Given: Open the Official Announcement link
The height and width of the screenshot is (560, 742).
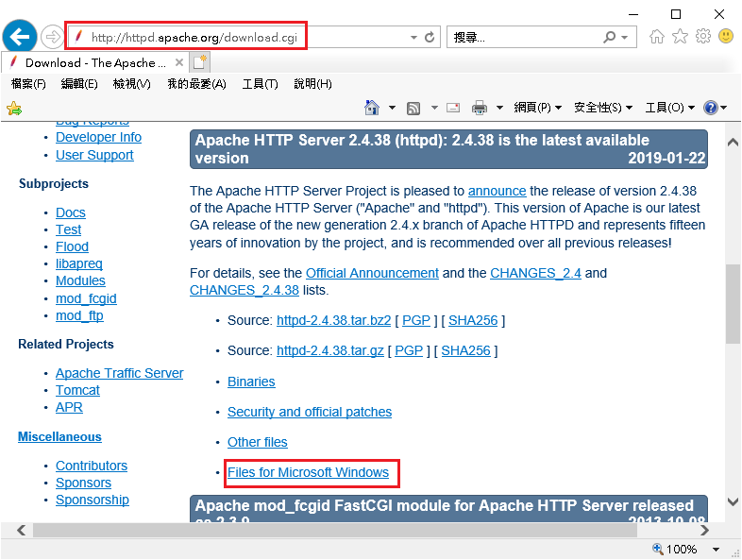Looking at the screenshot, I should [373, 273].
